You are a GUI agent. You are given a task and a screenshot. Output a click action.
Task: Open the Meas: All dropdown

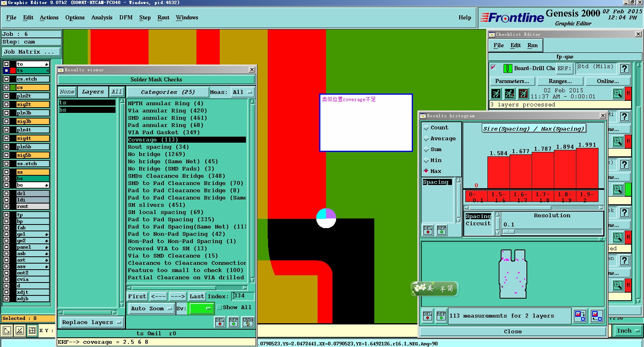[243, 92]
